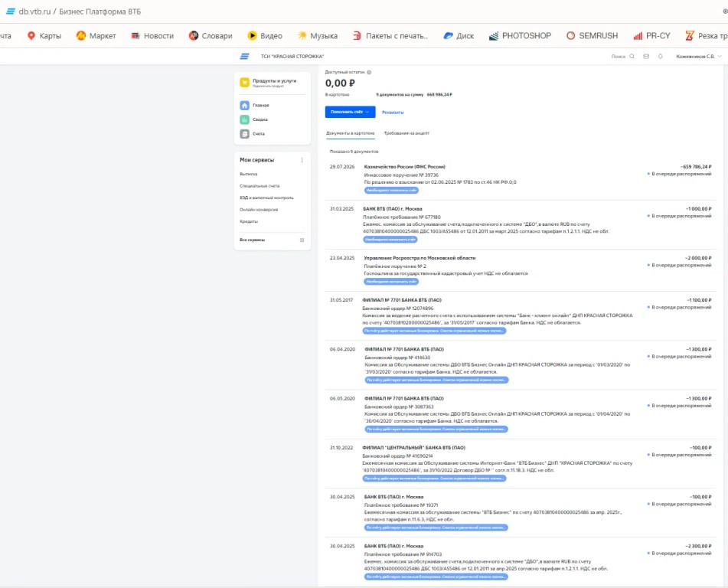The width and height of the screenshot is (728, 588).
Task: Open Платёжное требование № 19371 document
Action: (x=521, y=513)
